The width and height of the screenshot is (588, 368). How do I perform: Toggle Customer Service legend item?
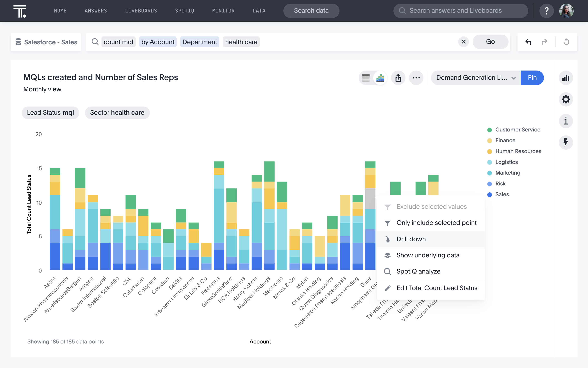tap(514, 130)
